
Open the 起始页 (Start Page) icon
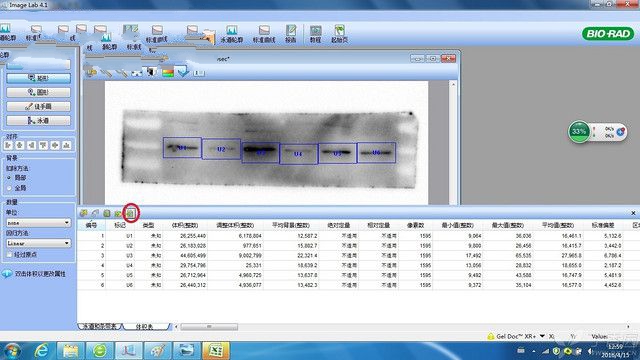(x=340, y=33)
